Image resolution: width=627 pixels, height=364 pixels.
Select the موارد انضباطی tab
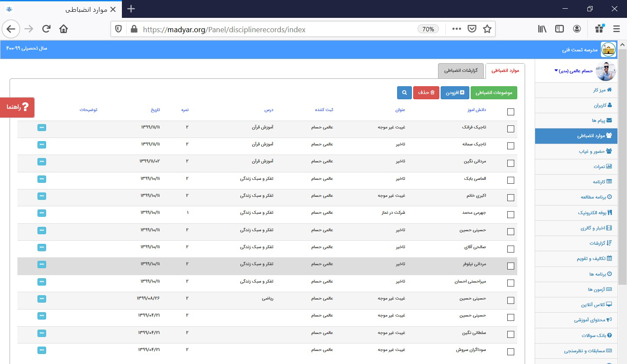coord(506,71)
